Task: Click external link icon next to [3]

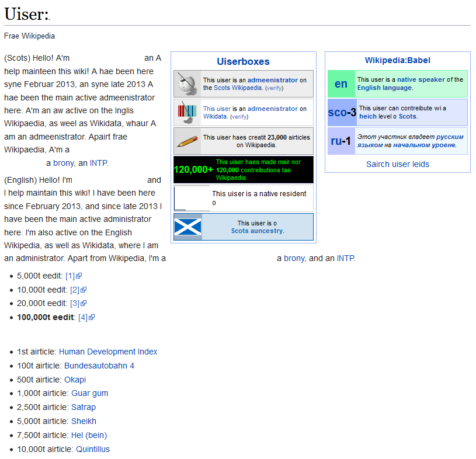Action: pyautogui.click(x=84, y=303)
